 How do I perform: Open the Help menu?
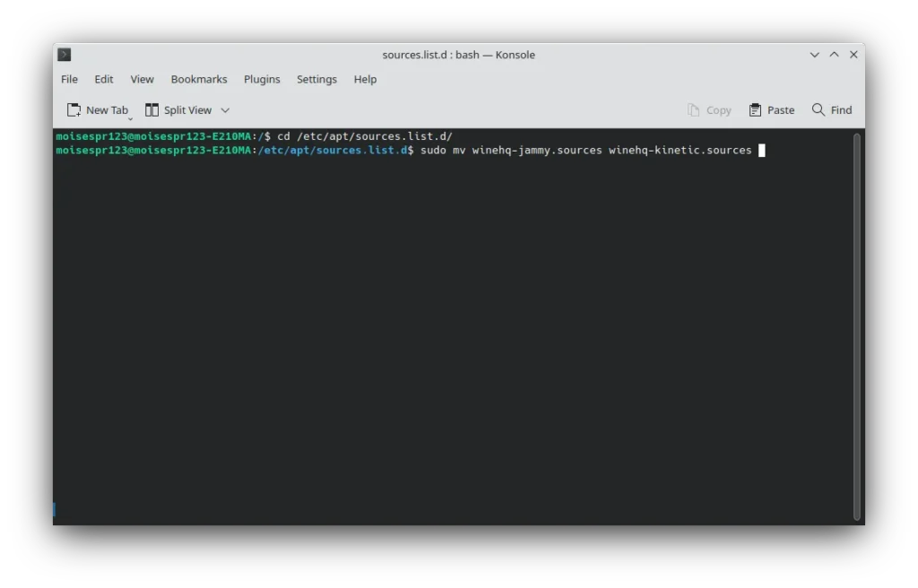click(x=365, y=79)
